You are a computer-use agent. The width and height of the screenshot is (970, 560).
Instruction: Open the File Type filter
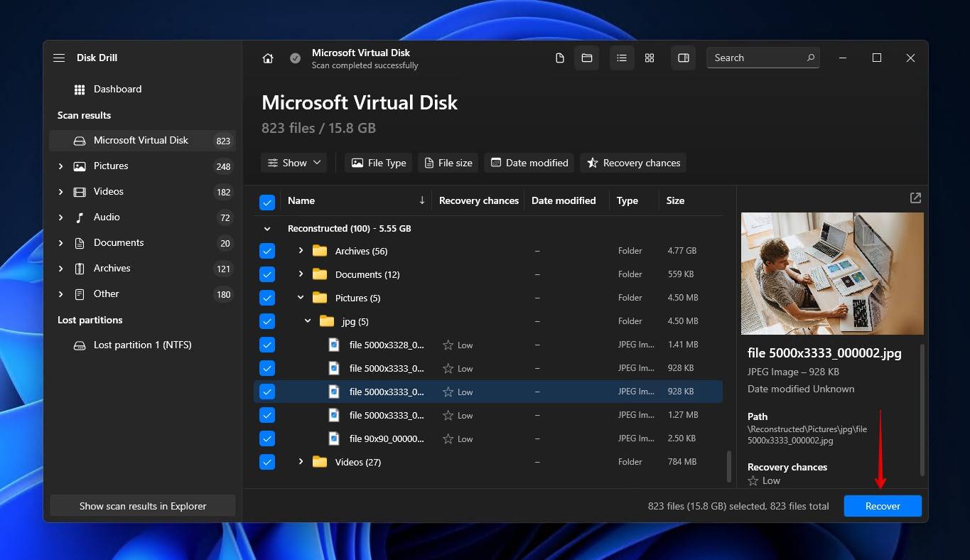pyautogui.click(x=378, y=163)
